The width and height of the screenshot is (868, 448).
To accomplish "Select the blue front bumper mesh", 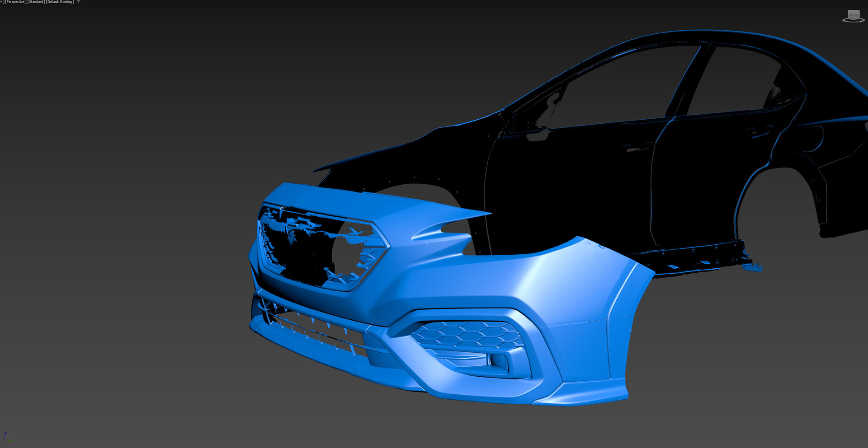I will [452, 289].
